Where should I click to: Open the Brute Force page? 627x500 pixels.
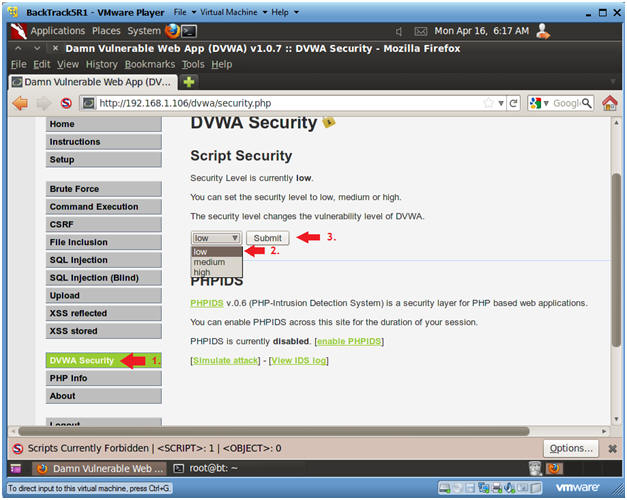(104, 189)
